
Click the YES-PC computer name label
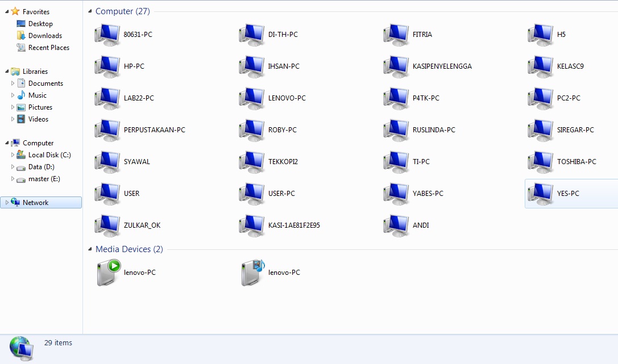[x=568, y=194]
